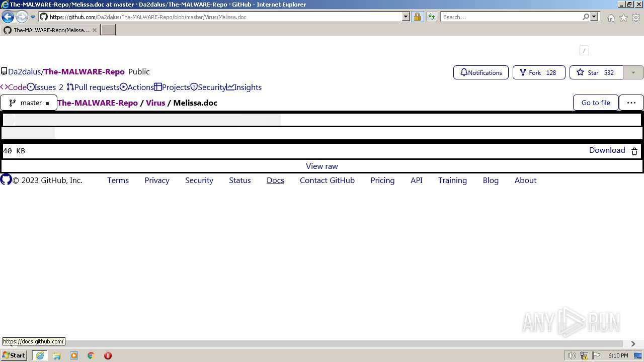The image size is (644, 362).
Task: Open the Privacy footer link
Action: tap(157, 180)
